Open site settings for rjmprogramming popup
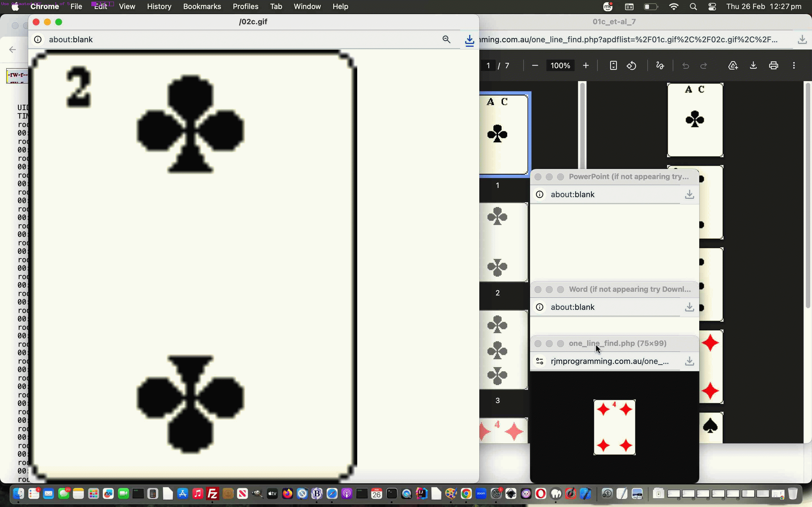Image resolution: width=812 pixels, height=507 pixels. [540, 361]
